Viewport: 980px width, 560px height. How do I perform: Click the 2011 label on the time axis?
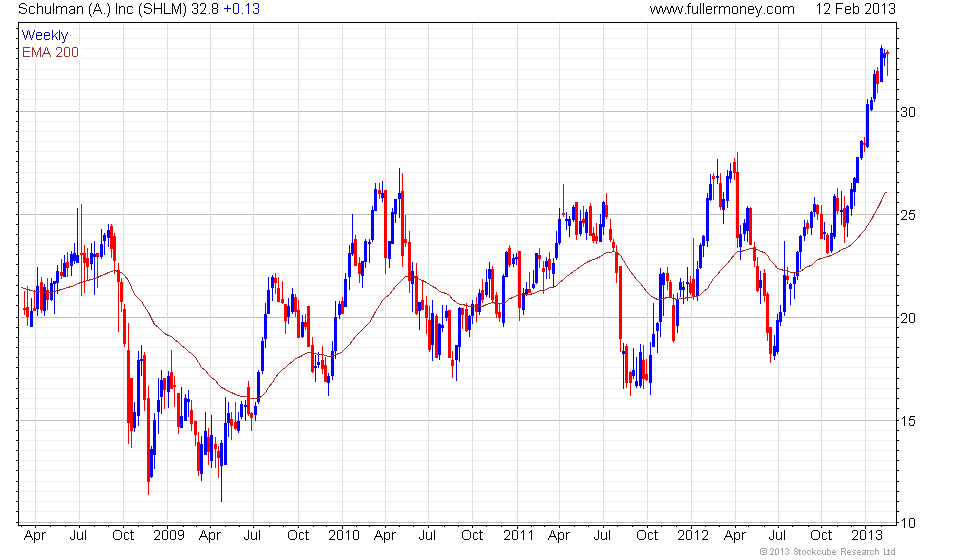518,535
